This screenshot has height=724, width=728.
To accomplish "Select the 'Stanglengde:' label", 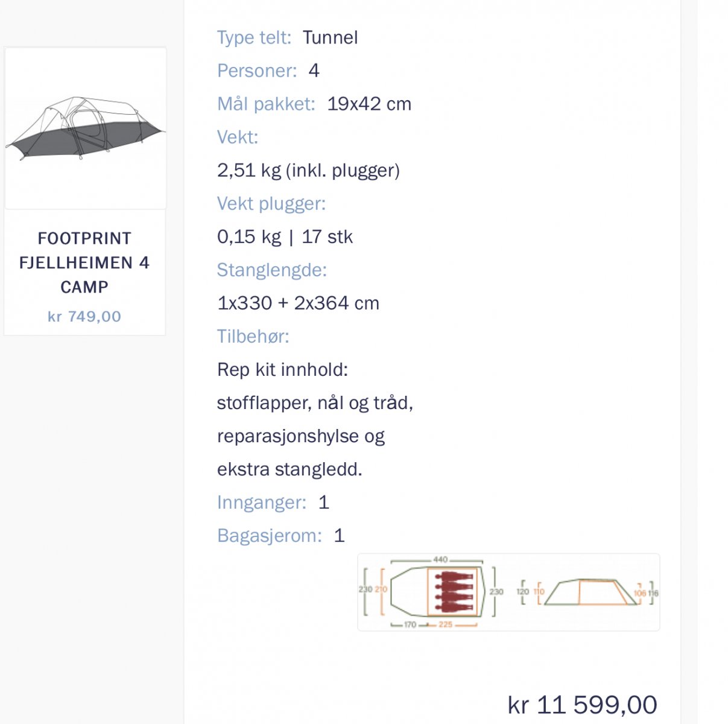I will pyautogui.click(x=272, y=270).
